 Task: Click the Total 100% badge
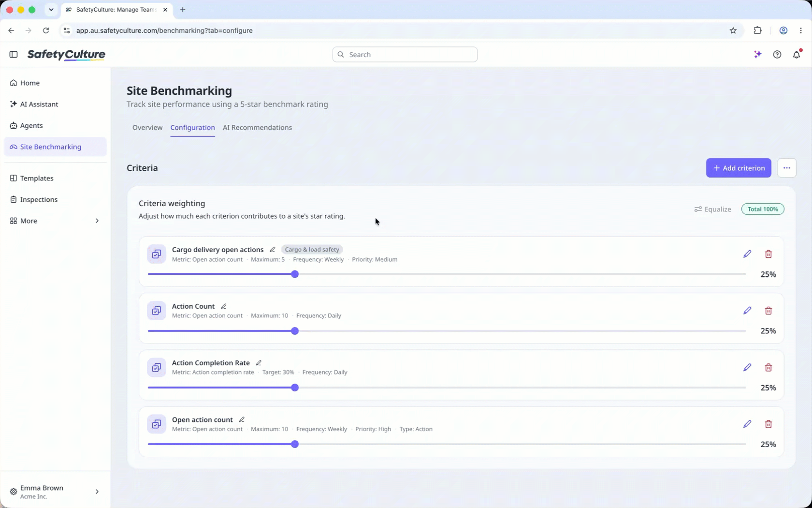[763, 209]
